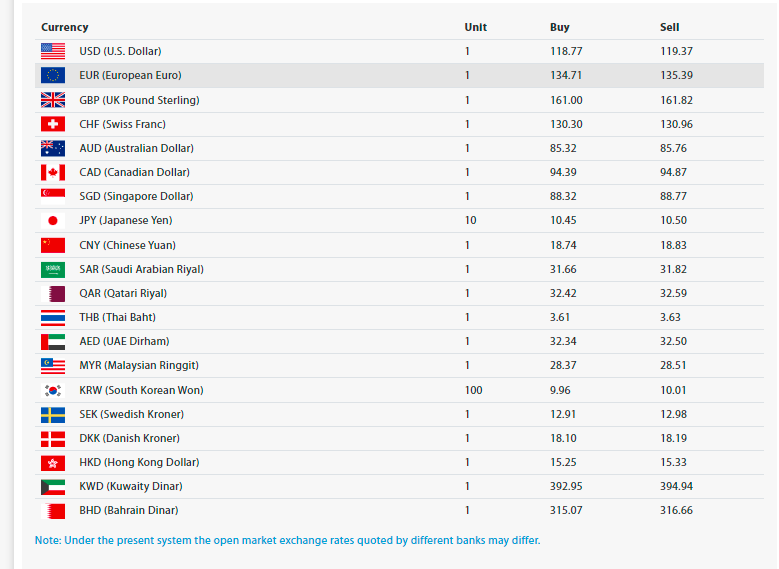
Task: Select the USD (U.S. Dollar) label
Action: pos(120,51)
